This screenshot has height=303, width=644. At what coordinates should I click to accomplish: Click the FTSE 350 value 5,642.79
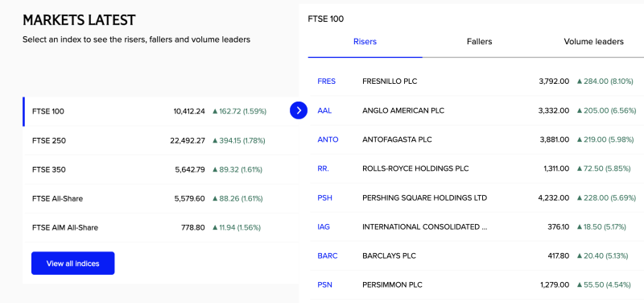pos(190,169)
